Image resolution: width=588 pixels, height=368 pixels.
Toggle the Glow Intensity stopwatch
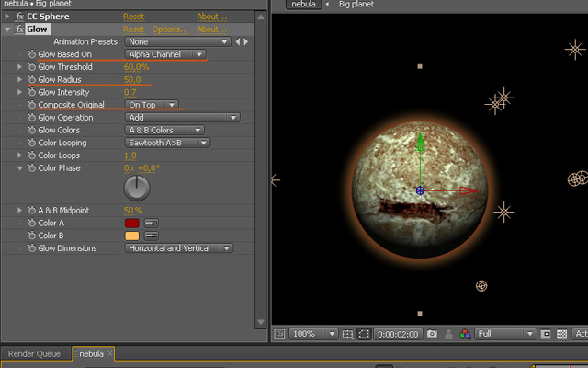pyautogui.click(x=32, y=92)
